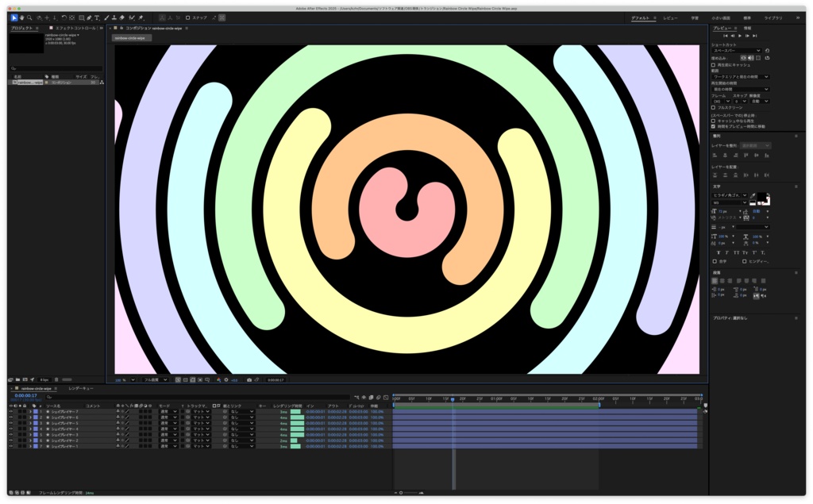Expand シェイプレイヤー 7 layer properties

tap(30, 411)
